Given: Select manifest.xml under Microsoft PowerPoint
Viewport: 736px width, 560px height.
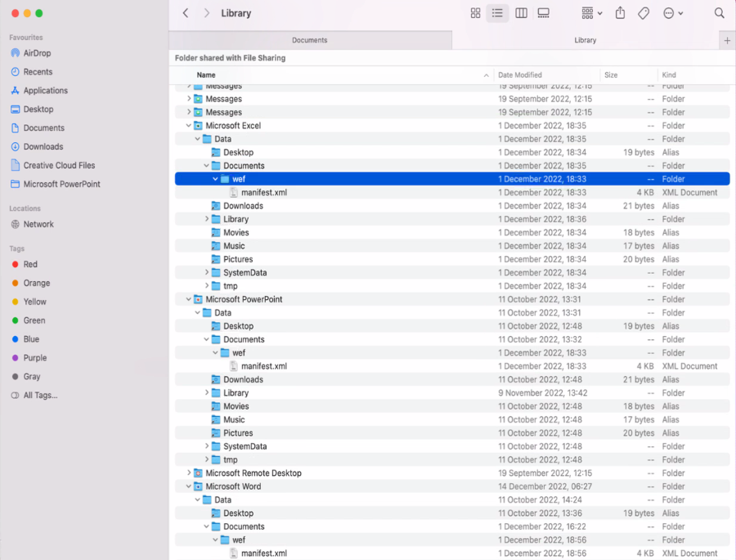Looking at the screenshot, I should pyautogui.click(x=263, y=366).
